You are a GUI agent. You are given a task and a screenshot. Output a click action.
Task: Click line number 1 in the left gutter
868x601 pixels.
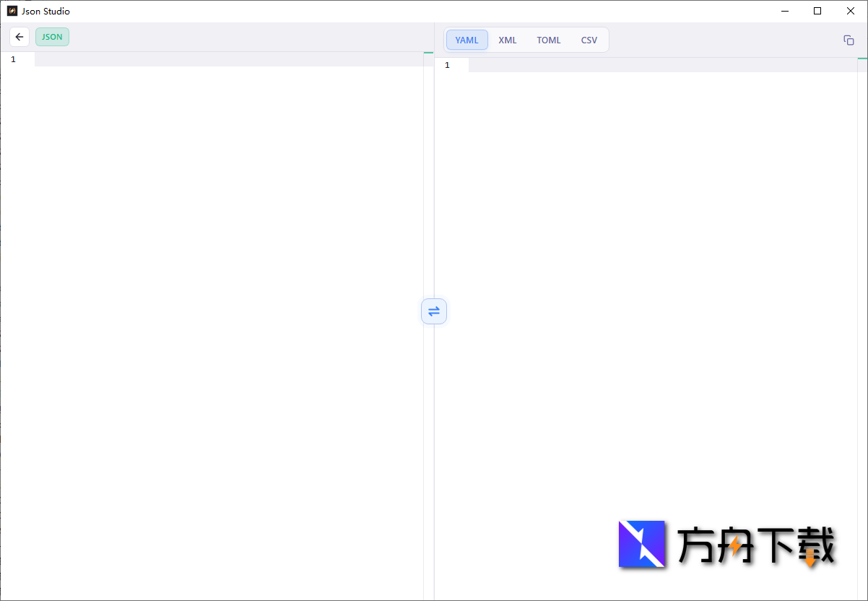click(x=12, y=59)
